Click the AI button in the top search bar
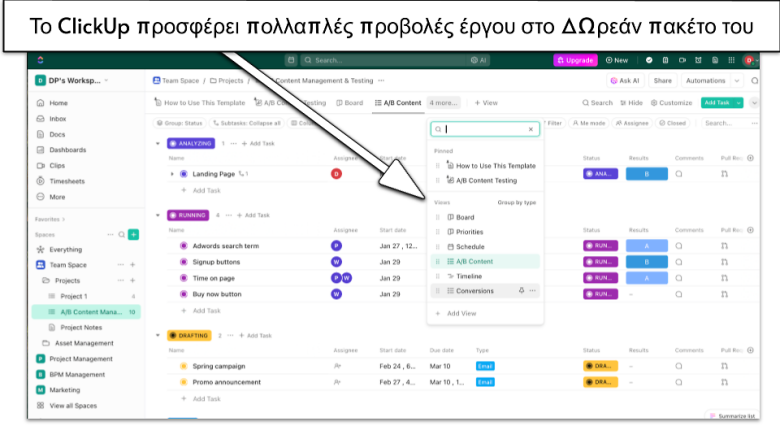The height and width of the screenshot is (439, 780). pyautogui.click(x=478, y=60)
